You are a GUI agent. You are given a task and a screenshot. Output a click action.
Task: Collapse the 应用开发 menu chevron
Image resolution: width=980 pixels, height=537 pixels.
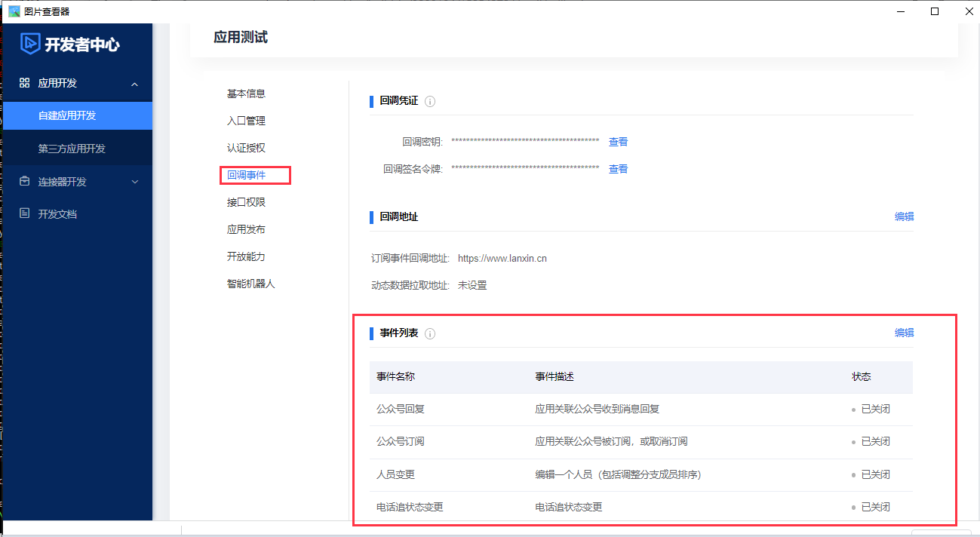tap(134, 84)
